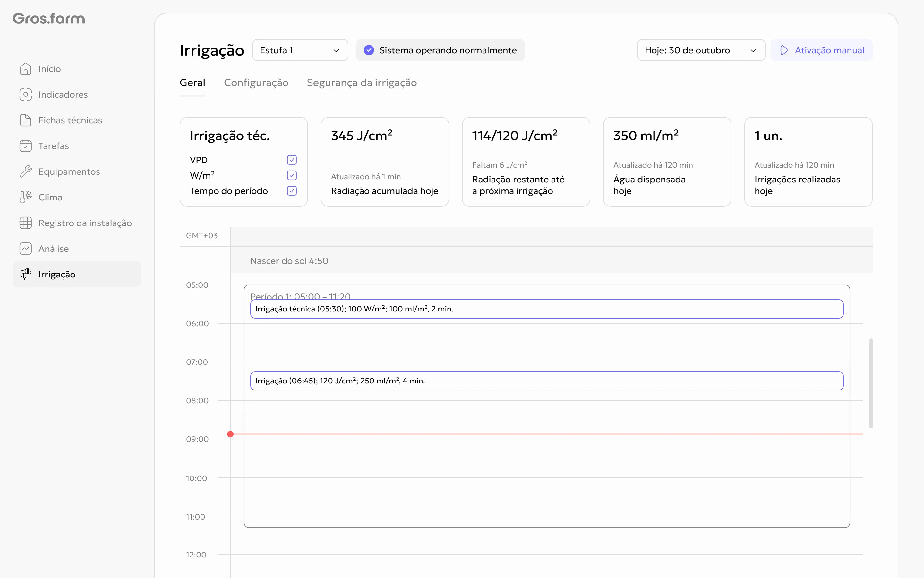Click the Início home icon
924x578 pixels.
26,69
